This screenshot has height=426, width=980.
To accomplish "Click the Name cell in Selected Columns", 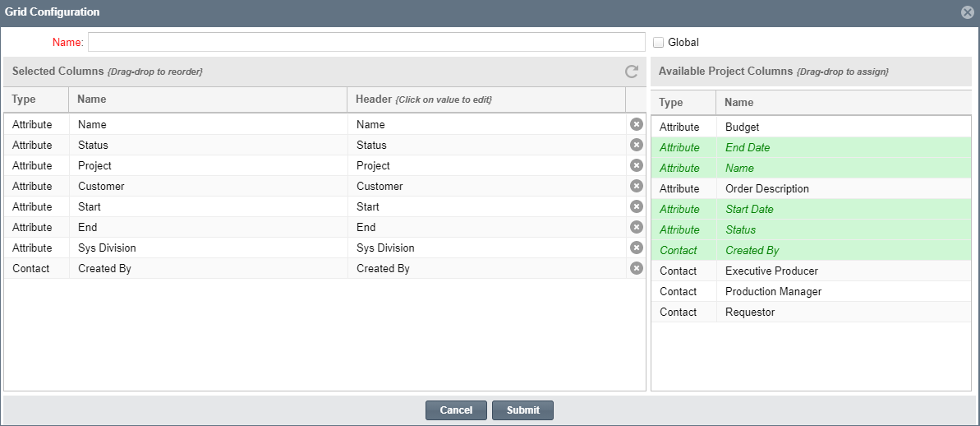I will (x=208, y=124).
